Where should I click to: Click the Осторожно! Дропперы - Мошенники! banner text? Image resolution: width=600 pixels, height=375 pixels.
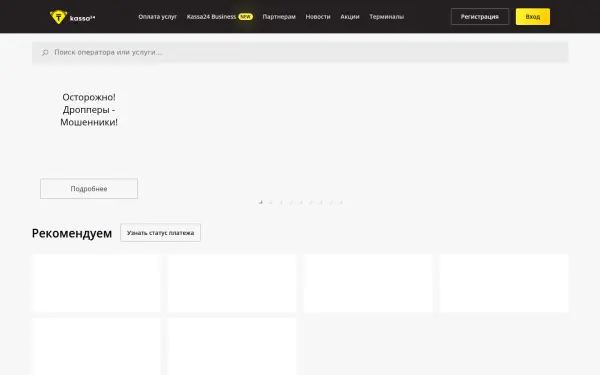89,110
